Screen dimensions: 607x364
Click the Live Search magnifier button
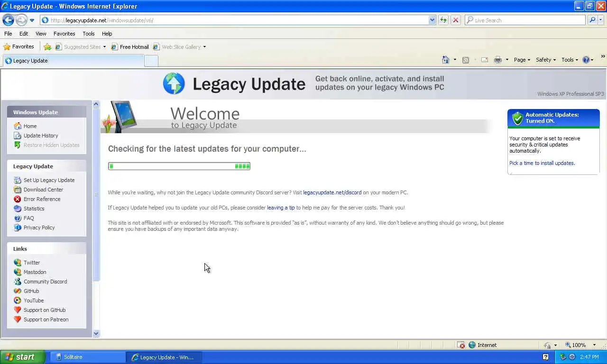click(592, 20)
